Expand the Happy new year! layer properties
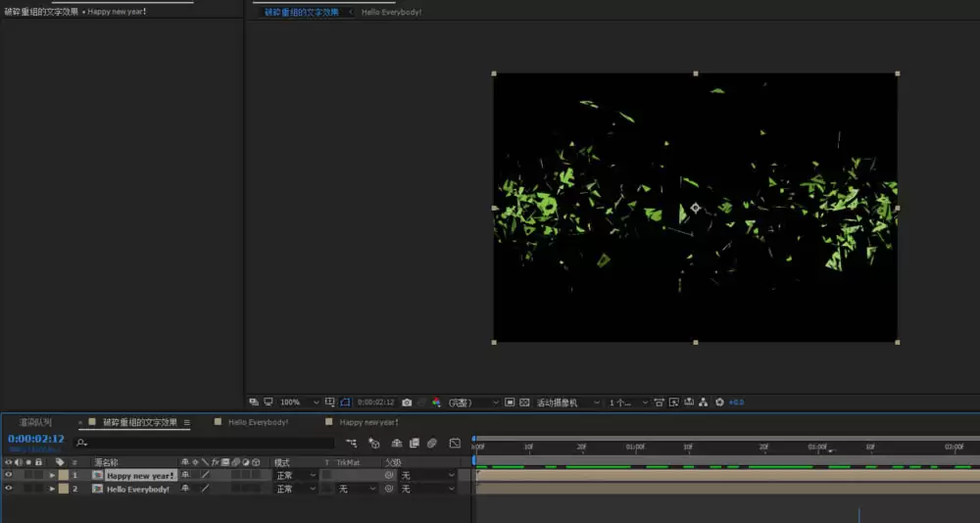 coord(53,476)
